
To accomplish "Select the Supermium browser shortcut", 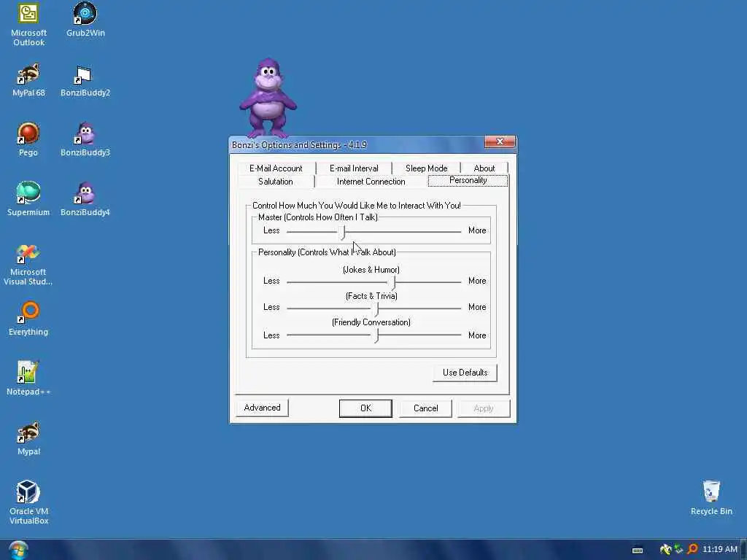I will pos(28,199).
